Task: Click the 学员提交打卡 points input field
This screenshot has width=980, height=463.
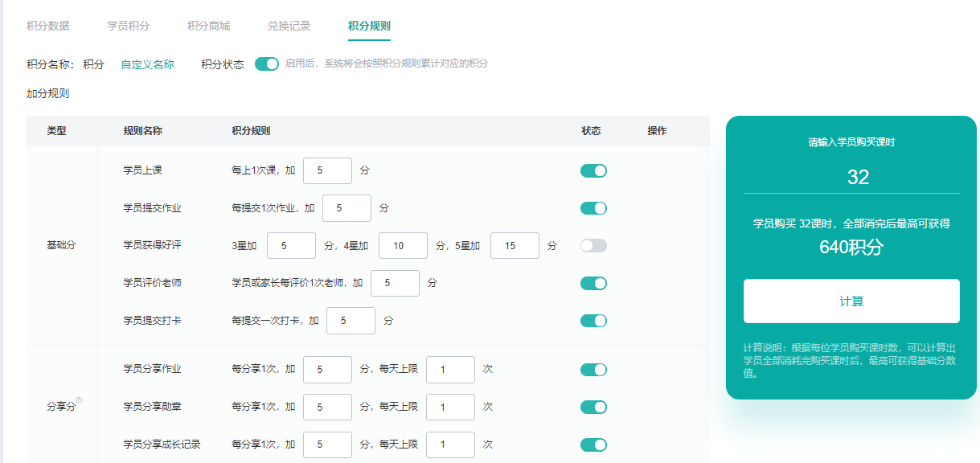Action: click(351, 320)
